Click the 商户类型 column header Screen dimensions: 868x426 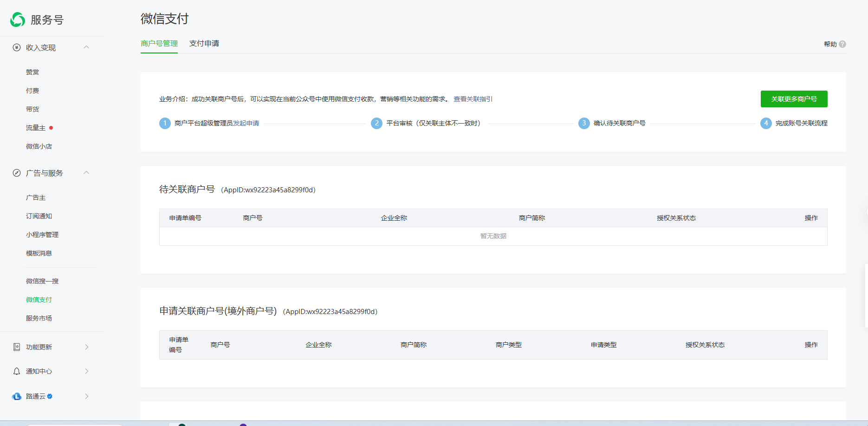pyautogui.click(x=509, y=345)
